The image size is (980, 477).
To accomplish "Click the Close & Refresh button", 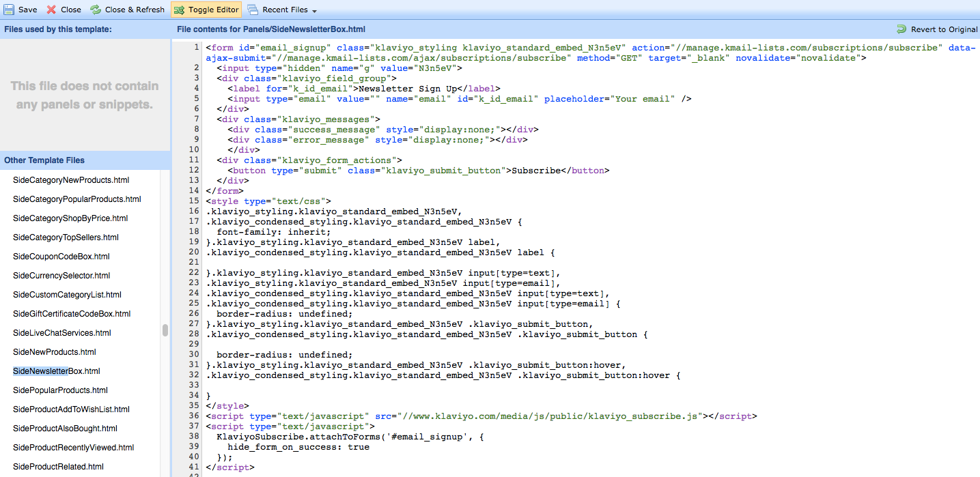I will tap(127, 10).
